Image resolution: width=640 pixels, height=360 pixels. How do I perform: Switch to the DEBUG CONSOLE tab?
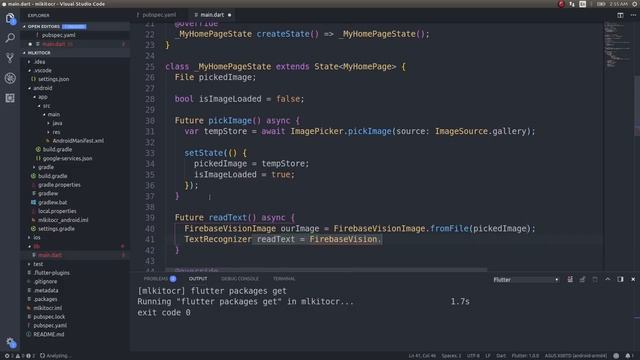pos(240,279)
